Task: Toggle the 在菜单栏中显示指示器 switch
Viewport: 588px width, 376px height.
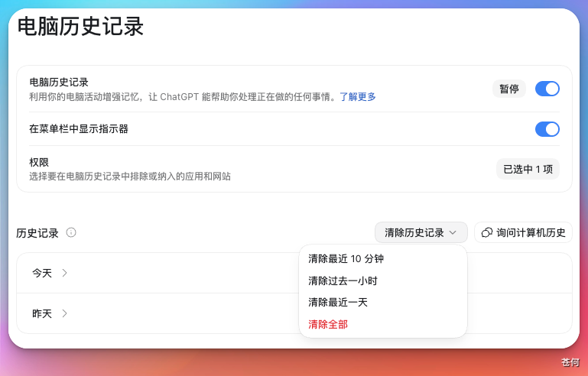Action: click(x=547, y=129)
